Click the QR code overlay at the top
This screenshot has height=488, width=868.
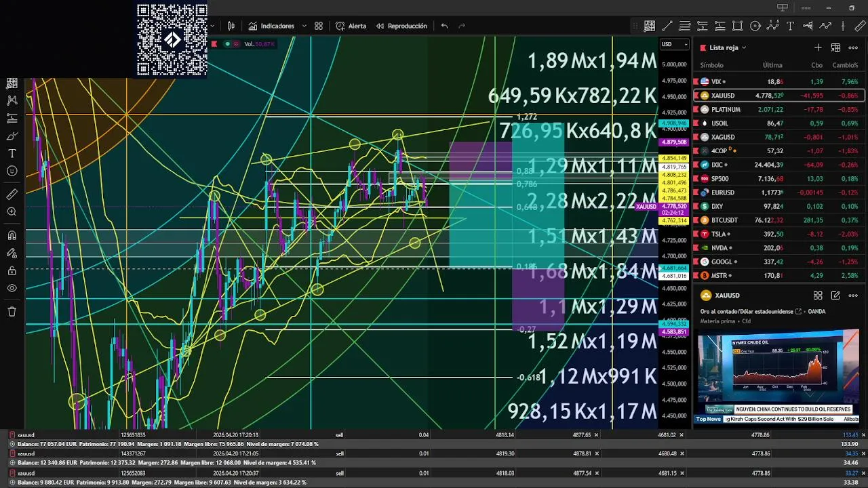click(x=172, y=39)
